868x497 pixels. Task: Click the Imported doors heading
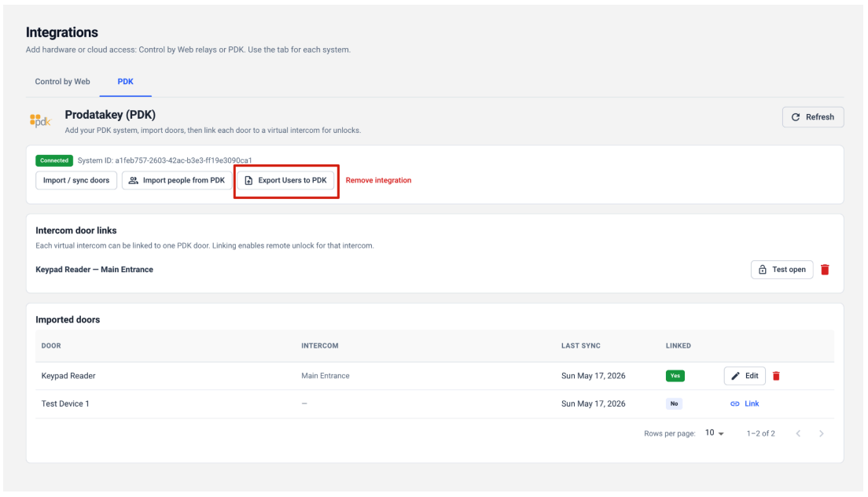click(x=68, y=319)
